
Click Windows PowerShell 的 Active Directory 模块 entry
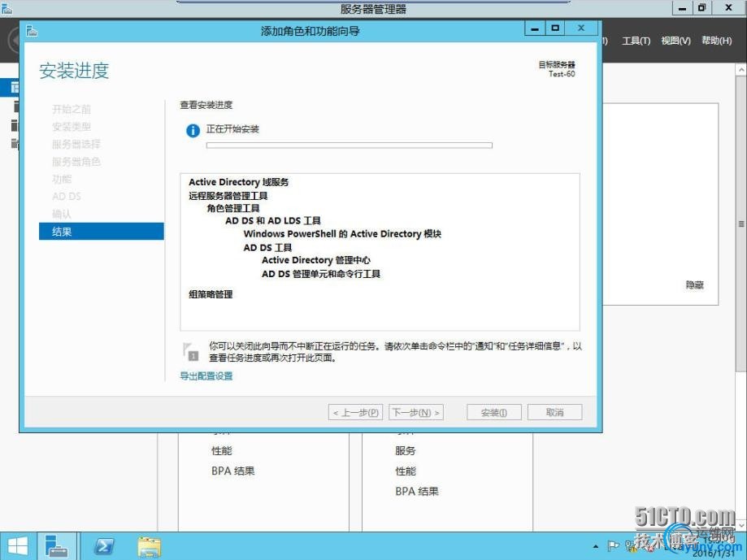342,234
